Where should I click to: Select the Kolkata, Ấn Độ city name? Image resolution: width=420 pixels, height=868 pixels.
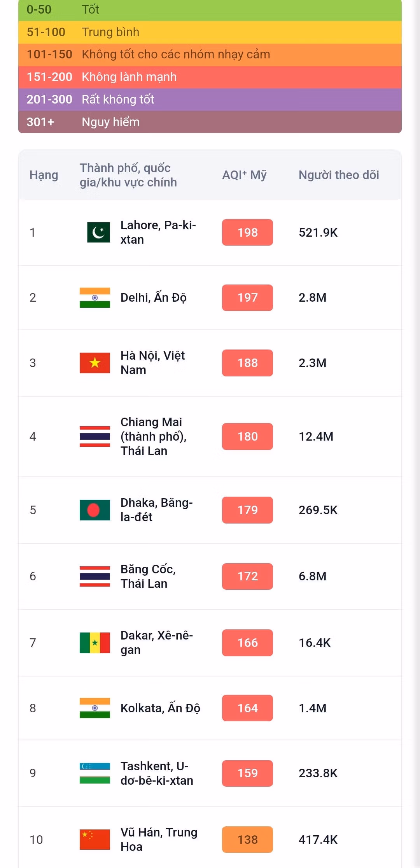tap(160, 708)
